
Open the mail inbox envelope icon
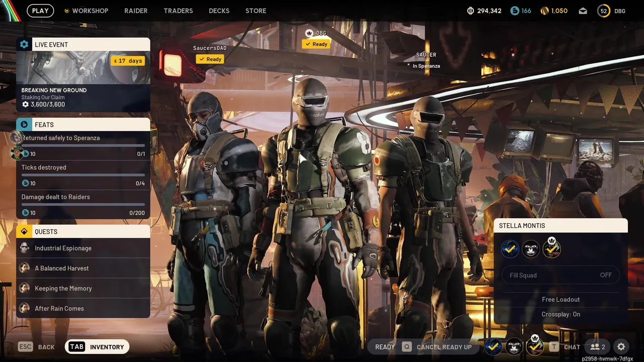point(583,11)
